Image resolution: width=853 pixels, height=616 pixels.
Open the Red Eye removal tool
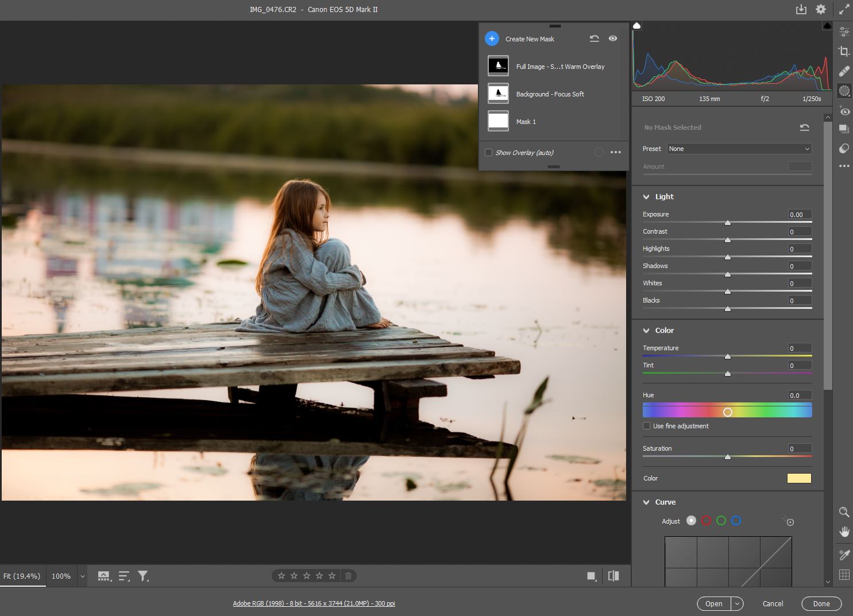(844, 111)
